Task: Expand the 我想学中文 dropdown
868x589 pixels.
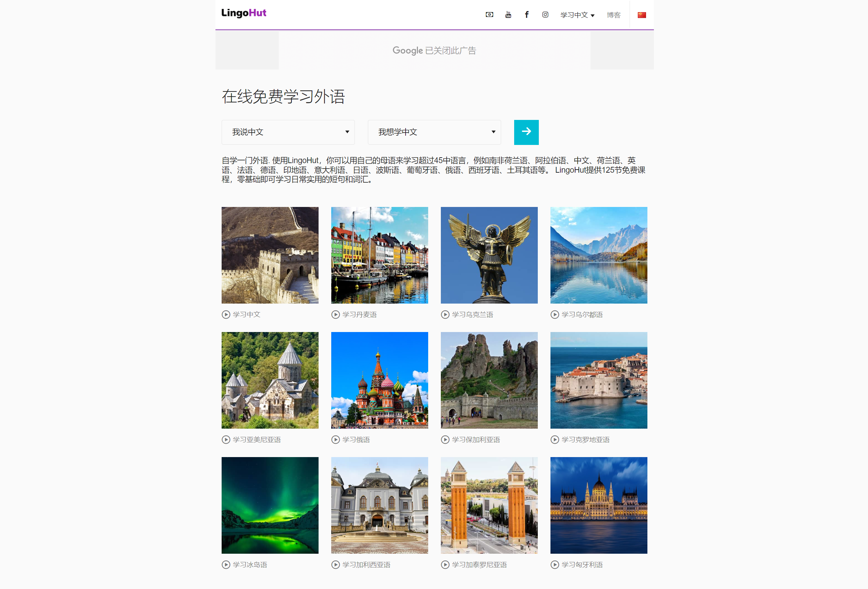Action: pos(434,132)
